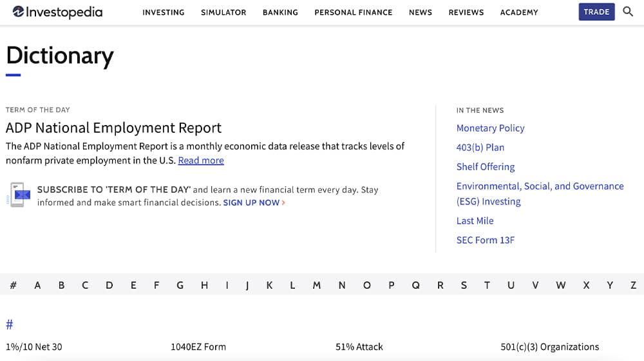Screen dimensions: 644x361
Task: Jump to letter C terms
Action: (85, 285)
